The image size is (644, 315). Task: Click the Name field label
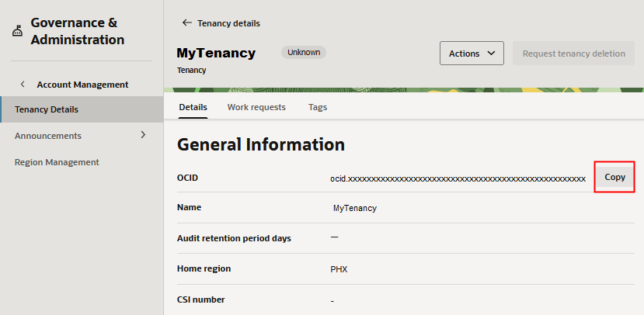point(189,207)
